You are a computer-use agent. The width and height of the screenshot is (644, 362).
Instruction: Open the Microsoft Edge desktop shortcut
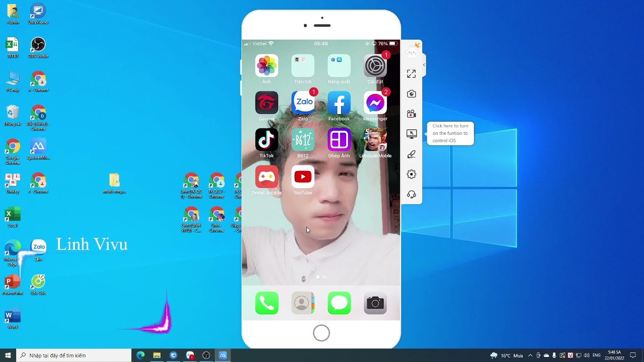coord(13,253)
